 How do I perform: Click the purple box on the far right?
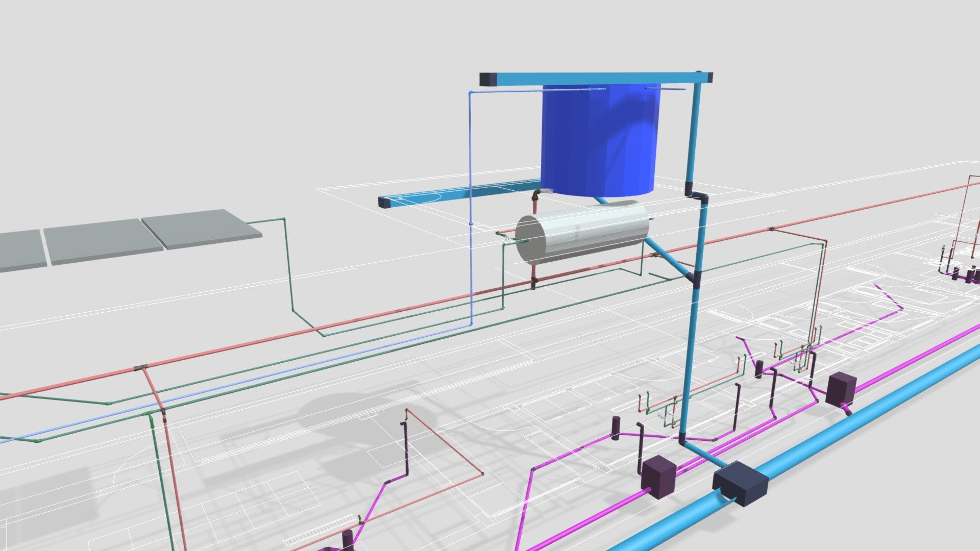point(842,390)
